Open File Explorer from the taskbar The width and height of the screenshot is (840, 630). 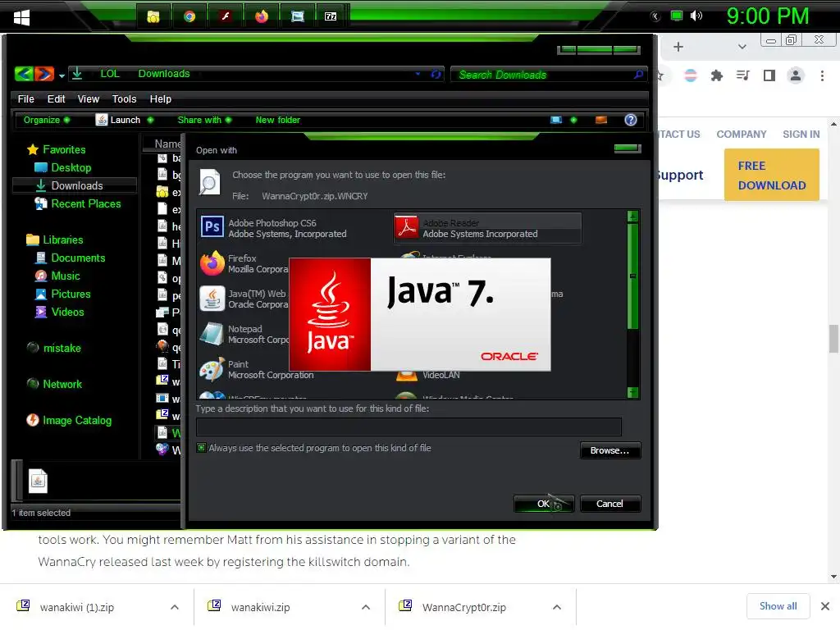[x=153, y=16]
